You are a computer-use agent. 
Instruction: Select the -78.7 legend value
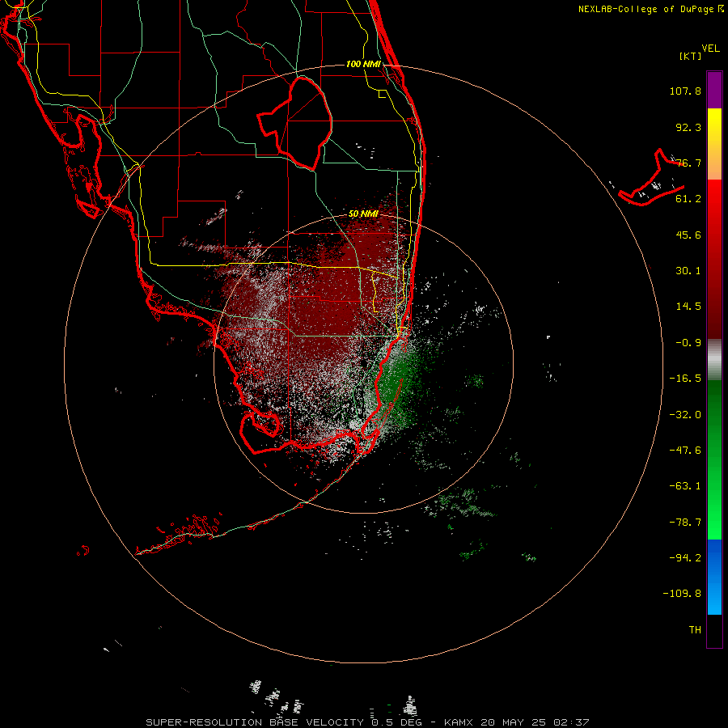685,523
